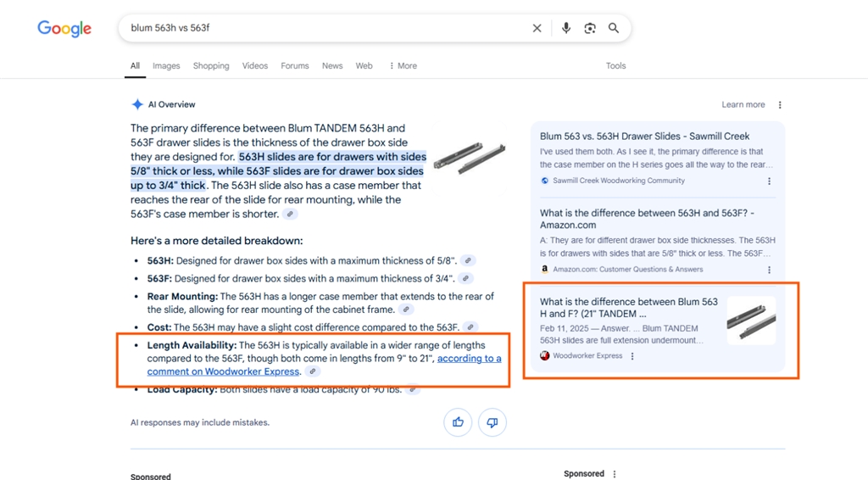
Task: Click 'AI responses may include mistakes.' text
Action: coord(200,422)
